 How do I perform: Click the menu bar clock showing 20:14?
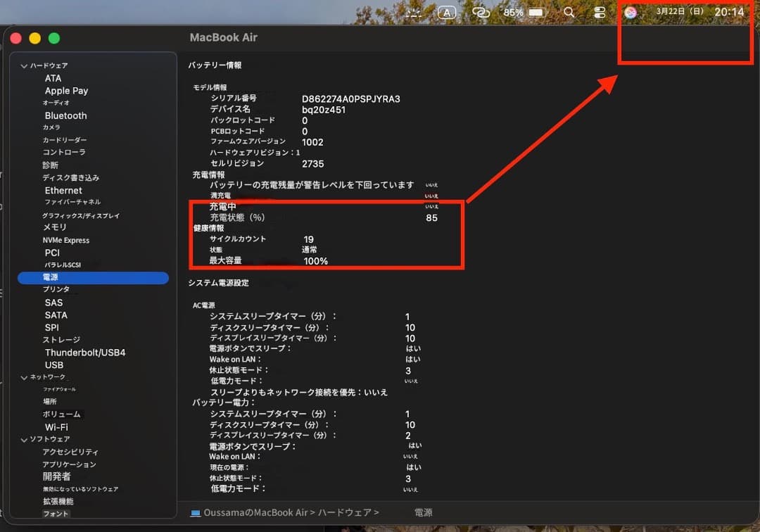point(729,12)
